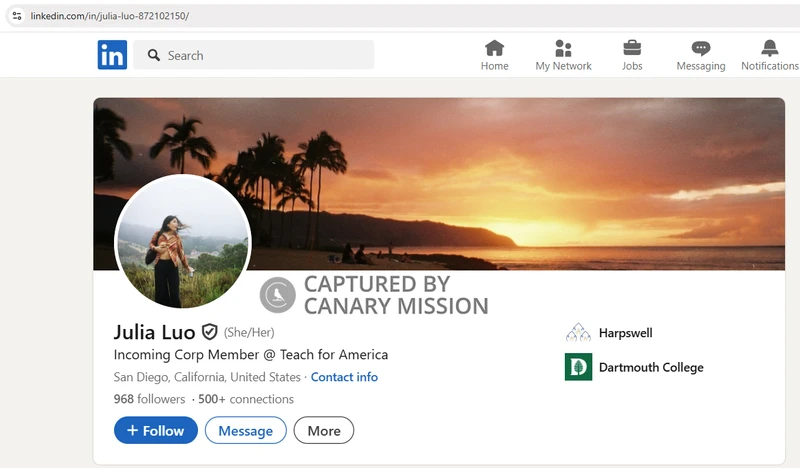Click the Follow button

click(156, 430)
